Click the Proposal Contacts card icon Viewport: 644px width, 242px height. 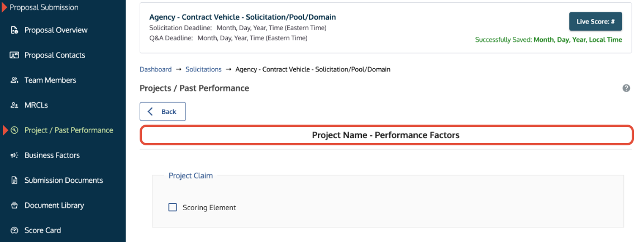15,55
